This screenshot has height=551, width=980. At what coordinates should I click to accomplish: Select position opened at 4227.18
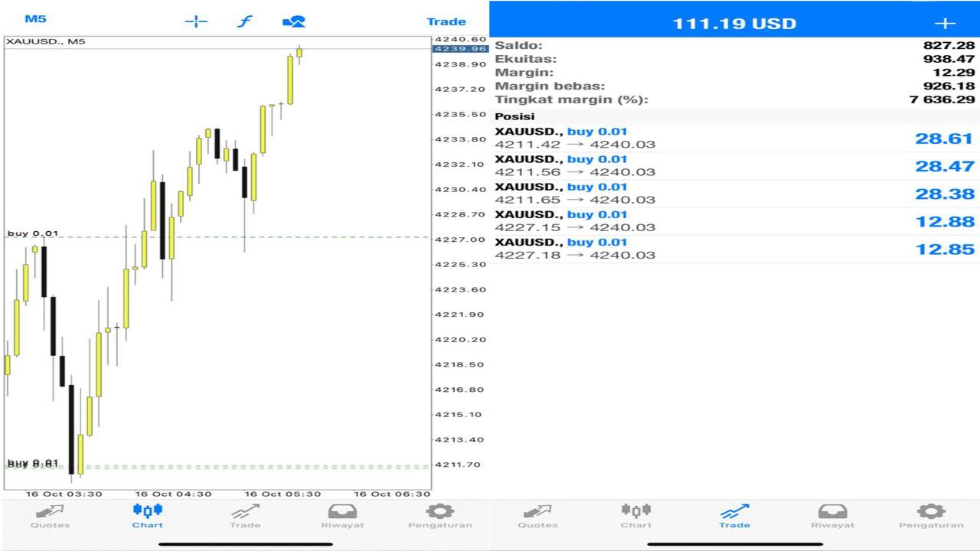(x=735, y=249)
